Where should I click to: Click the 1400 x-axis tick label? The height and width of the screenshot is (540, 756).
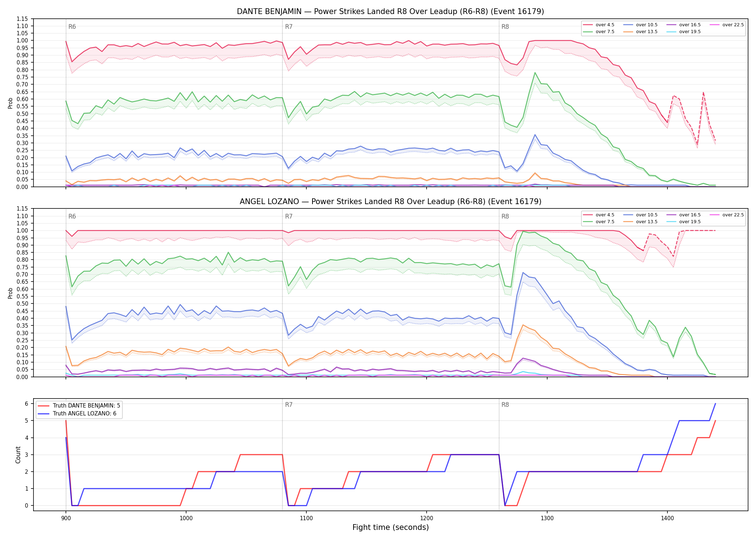coord(667,518)
